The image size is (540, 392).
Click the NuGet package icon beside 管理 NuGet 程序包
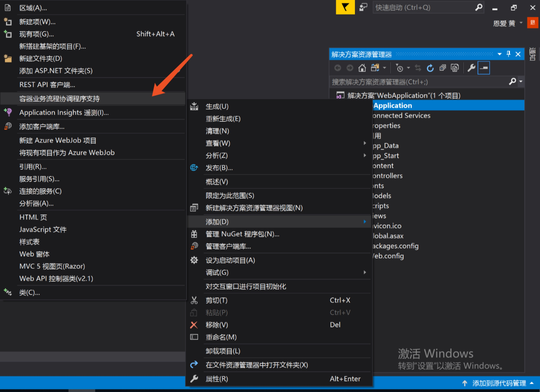[194, 234]
